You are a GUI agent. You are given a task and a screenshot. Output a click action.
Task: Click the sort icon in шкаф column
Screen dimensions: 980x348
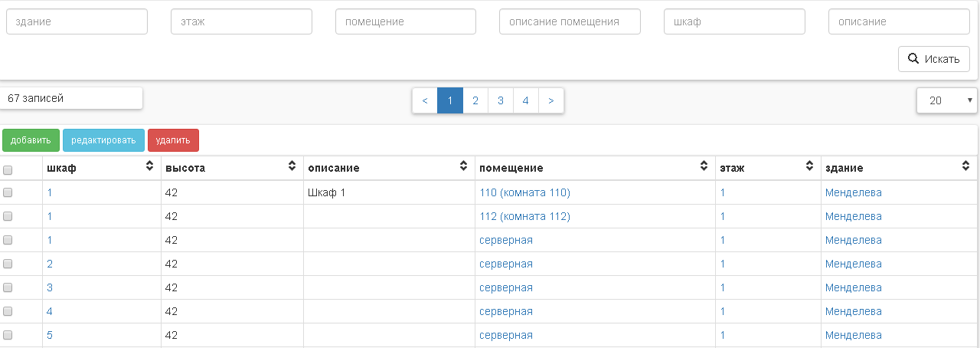coord(149,166)
